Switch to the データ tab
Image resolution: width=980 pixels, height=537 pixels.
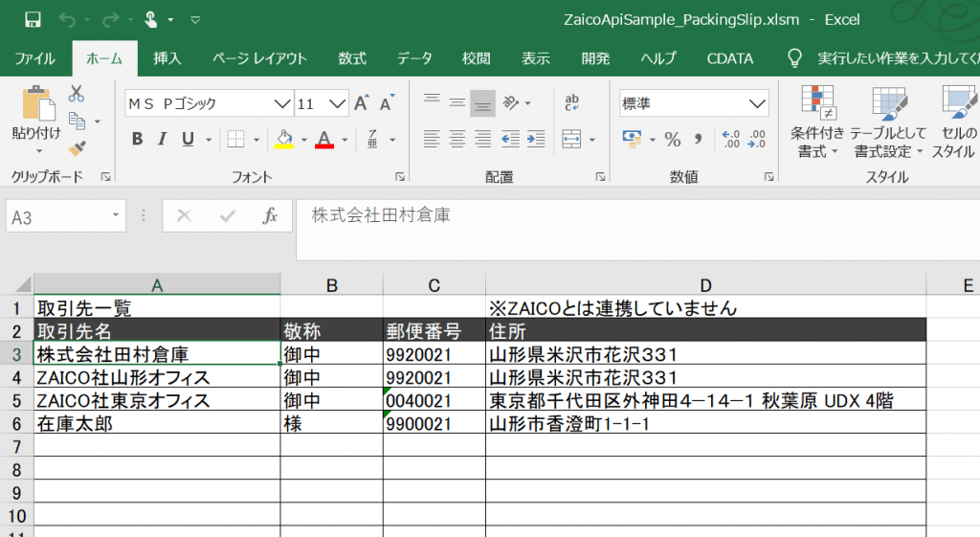click(414, 58)
